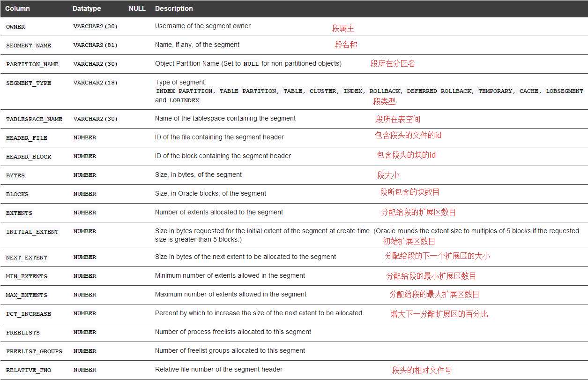This screenshot has height=380, width=588.
Task: Click "Minimum number of extents allowed" description
Action: pyautogui.click(x=230, y=275)
